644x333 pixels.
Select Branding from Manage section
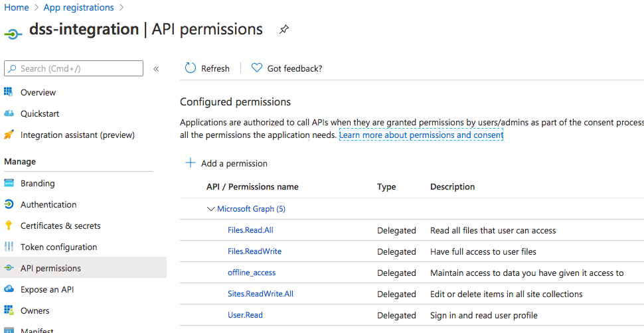click(x=37, y=183)
